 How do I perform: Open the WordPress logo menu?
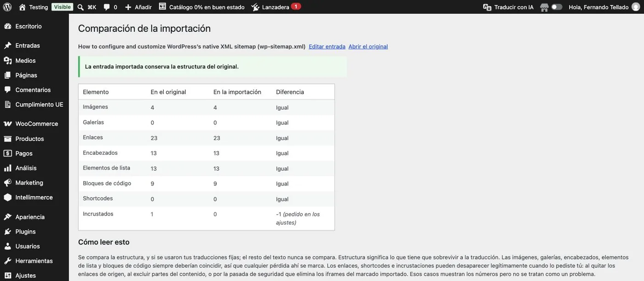pos(7,7)
